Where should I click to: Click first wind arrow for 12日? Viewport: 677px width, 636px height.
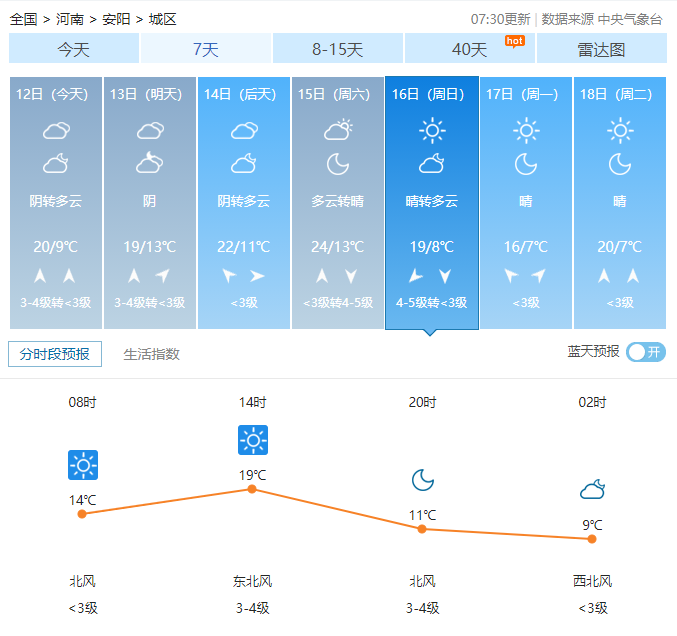pyautogui.click(x=40, y=275)
